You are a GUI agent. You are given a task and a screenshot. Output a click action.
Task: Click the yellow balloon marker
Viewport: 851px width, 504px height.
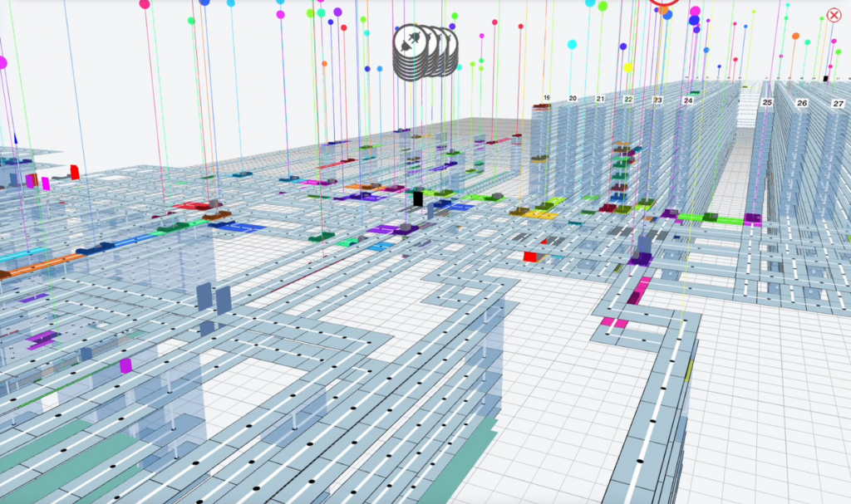[628, 67]
